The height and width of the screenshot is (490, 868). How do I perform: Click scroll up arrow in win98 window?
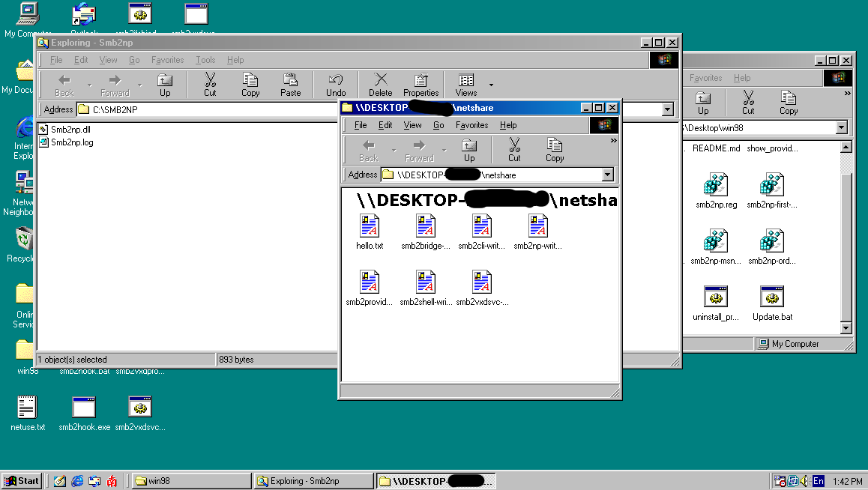846,147
